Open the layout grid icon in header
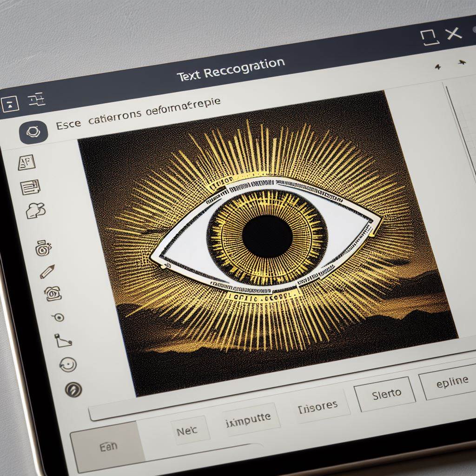Image resolution: width=476 pixels, height=476 pixels. tap(36, 99)
